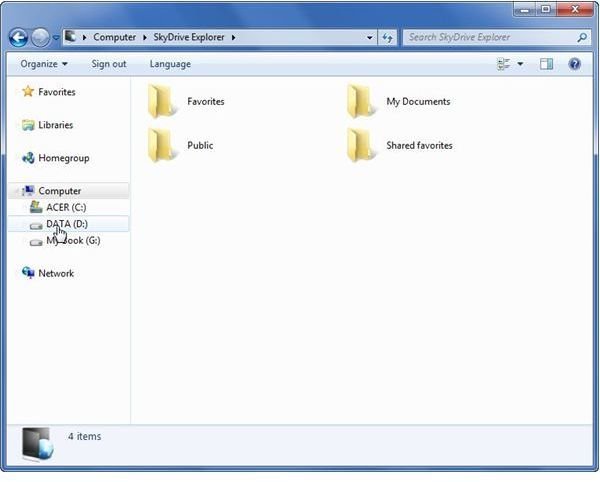Click the Libraries icon in sidebar
The height and width of the screenshot is (482, 600).
pyautogui.click(x=28, y=125)
